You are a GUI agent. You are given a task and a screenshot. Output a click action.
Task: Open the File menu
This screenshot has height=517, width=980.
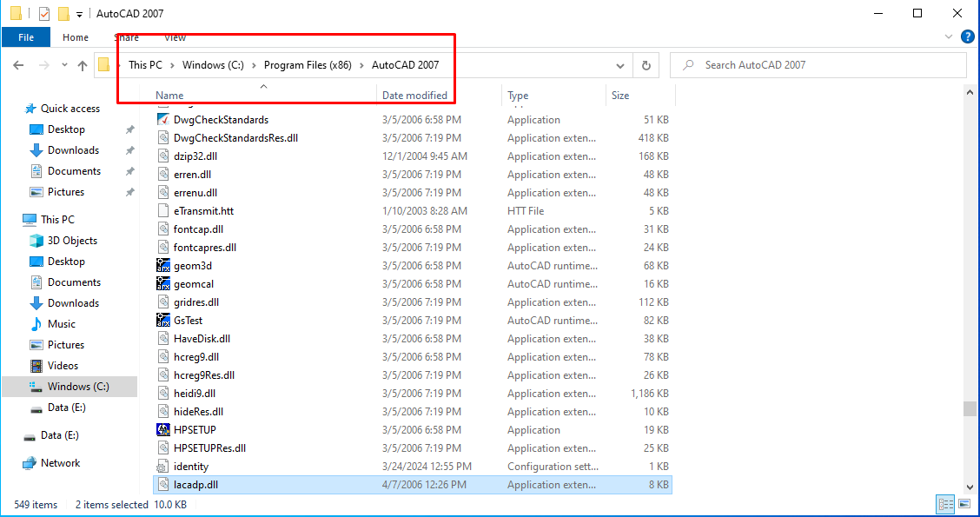(26, 37)
